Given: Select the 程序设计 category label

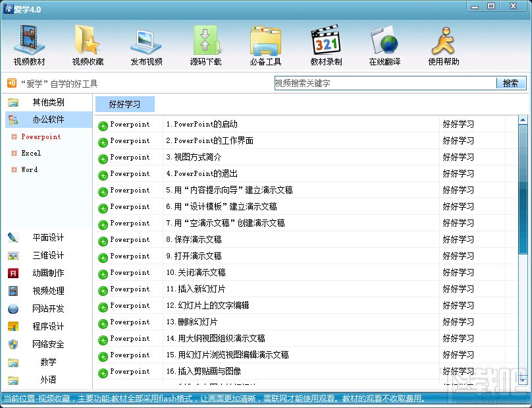Looking at the screenshot, I should pos(48,326).
